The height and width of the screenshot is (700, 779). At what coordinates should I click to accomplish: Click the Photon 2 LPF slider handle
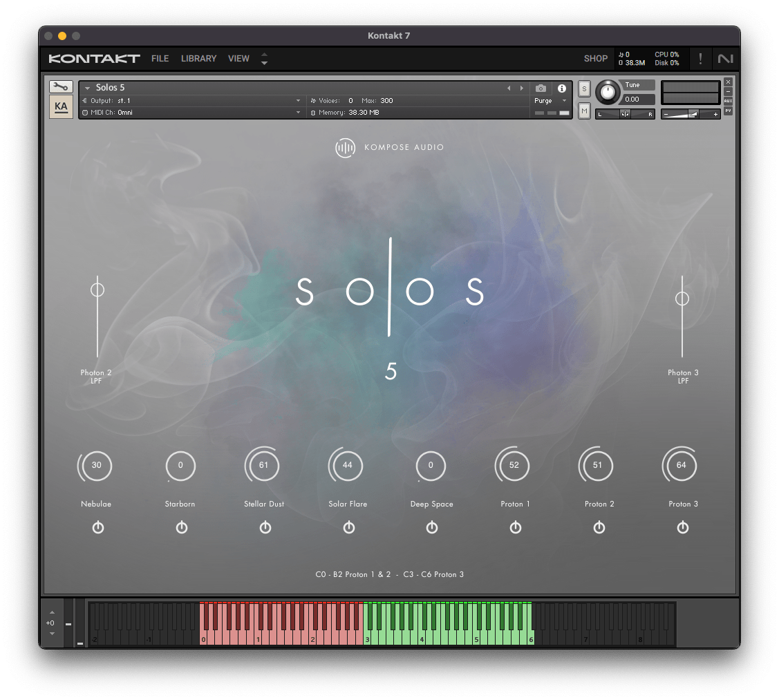coord(97,290)
